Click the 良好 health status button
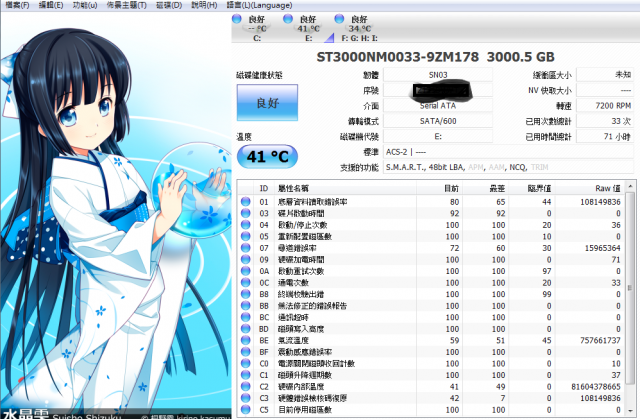The image size is (640, 419). pyautogui.click(x=267, y=102)
